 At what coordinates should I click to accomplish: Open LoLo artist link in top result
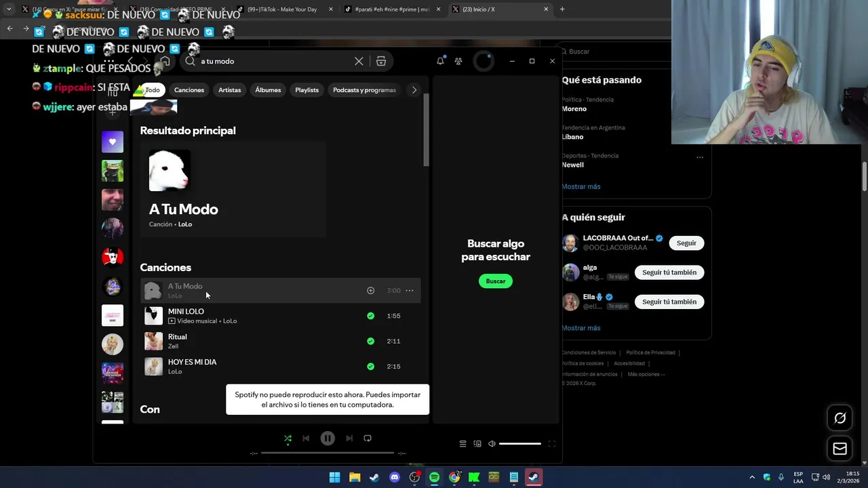pos(185,224)
